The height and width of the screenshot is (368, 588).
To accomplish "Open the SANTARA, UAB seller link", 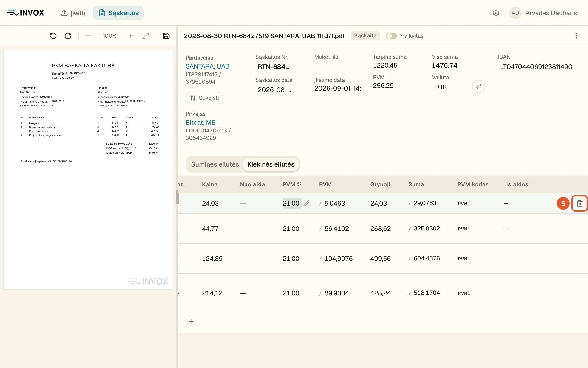I will [x=207, y=66].
